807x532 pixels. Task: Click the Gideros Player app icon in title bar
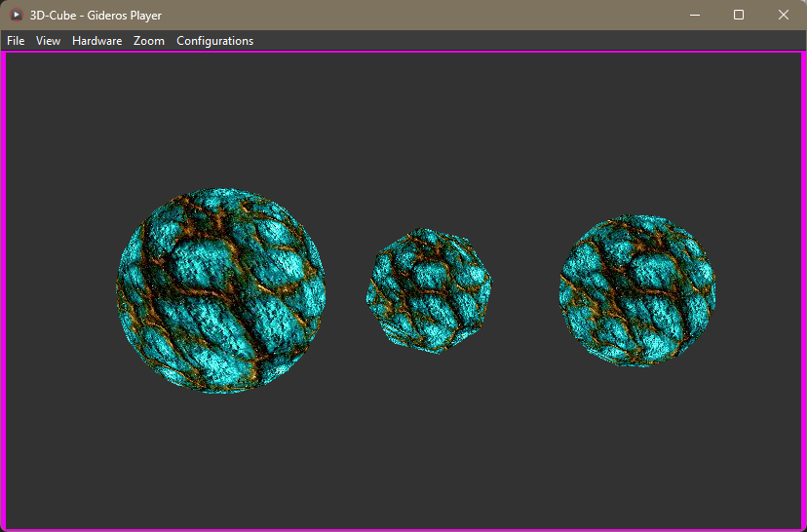click(16, 15)
